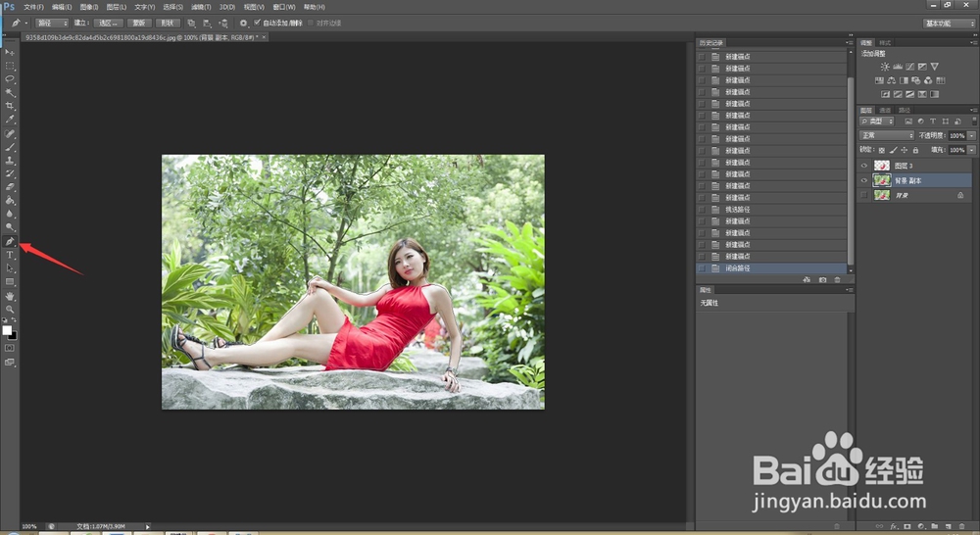Select the Paint Bucket tool
980x535 pixels.
coord(10,201)
